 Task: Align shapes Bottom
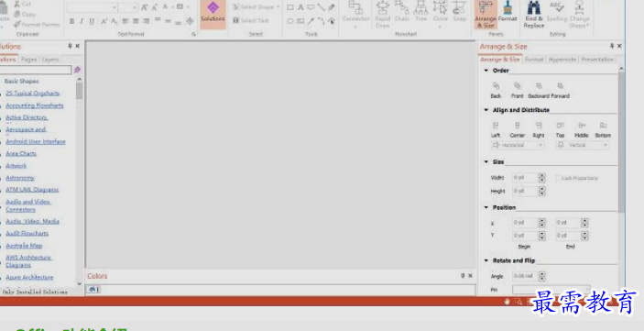(x=603, y=129)
